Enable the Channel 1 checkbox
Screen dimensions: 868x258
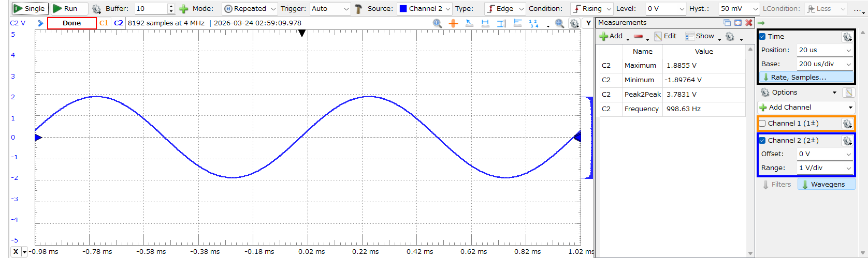coord(762,124)
